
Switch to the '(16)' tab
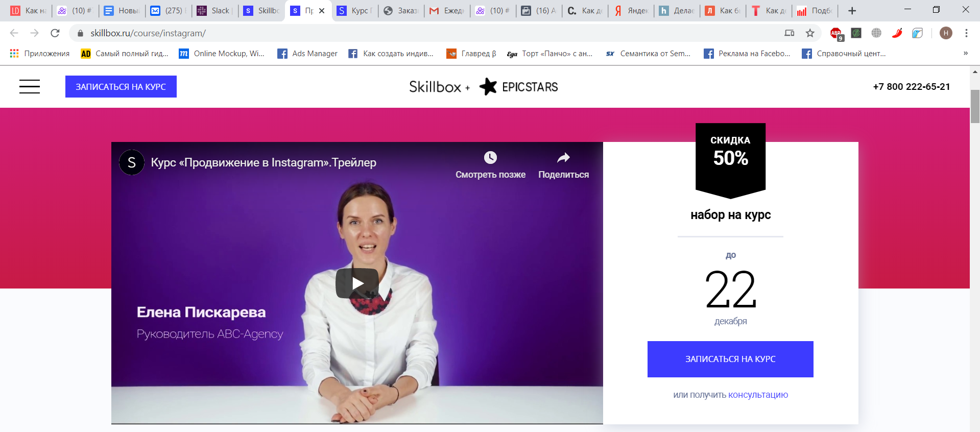click(x=540, y=11)
